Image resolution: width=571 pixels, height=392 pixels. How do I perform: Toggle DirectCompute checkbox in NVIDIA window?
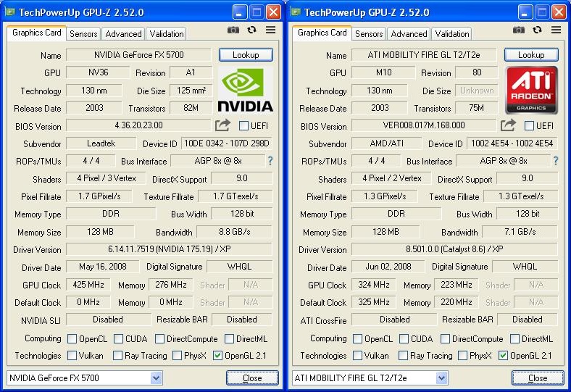pos(159,339)
